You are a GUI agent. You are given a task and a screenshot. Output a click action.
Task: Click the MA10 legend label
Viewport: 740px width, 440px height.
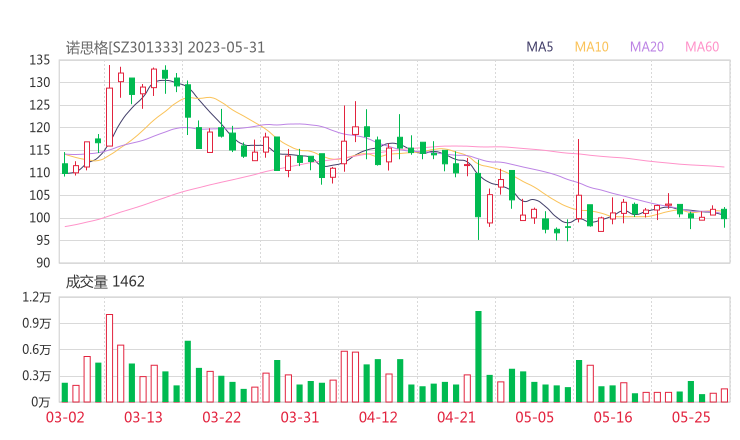591,47
